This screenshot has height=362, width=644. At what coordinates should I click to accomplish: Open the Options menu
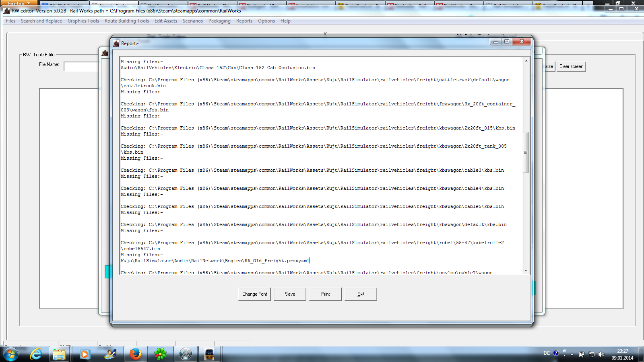tap(266, 21)
